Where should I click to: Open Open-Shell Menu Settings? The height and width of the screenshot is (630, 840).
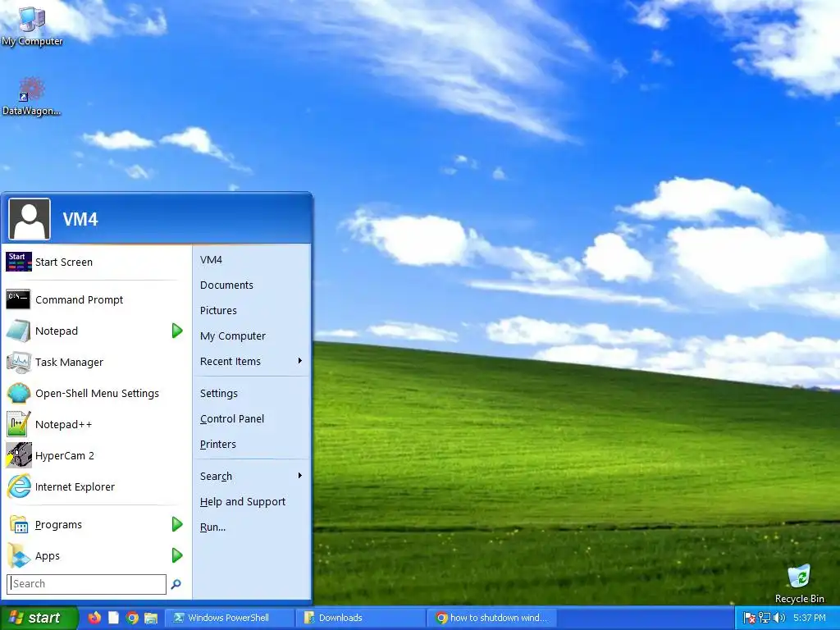tap(97, 393)
